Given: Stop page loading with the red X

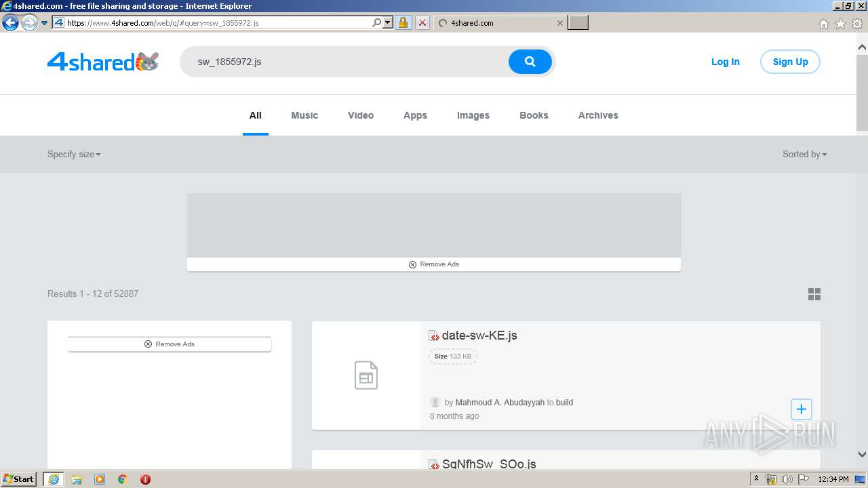Looking at the screenshot, I should [x=422, y=23].
